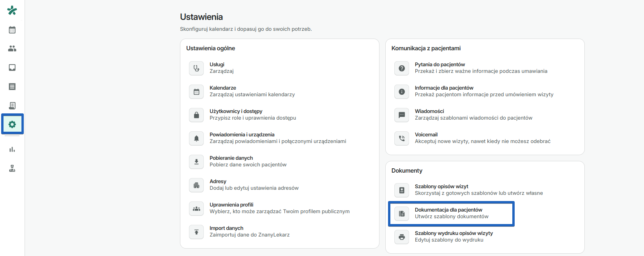
Task: Open Voicemail settings
Action: point(426,135)
